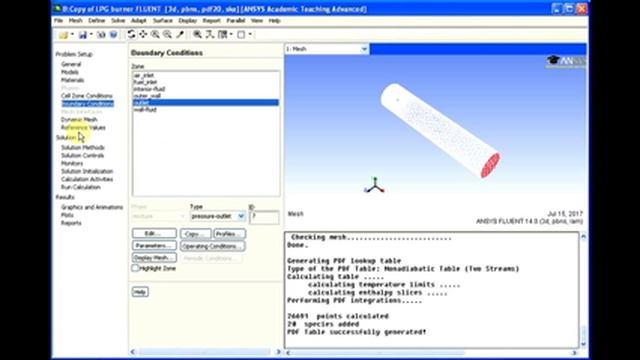Capture a picture with the camera icon

click(x=101, y=35)
